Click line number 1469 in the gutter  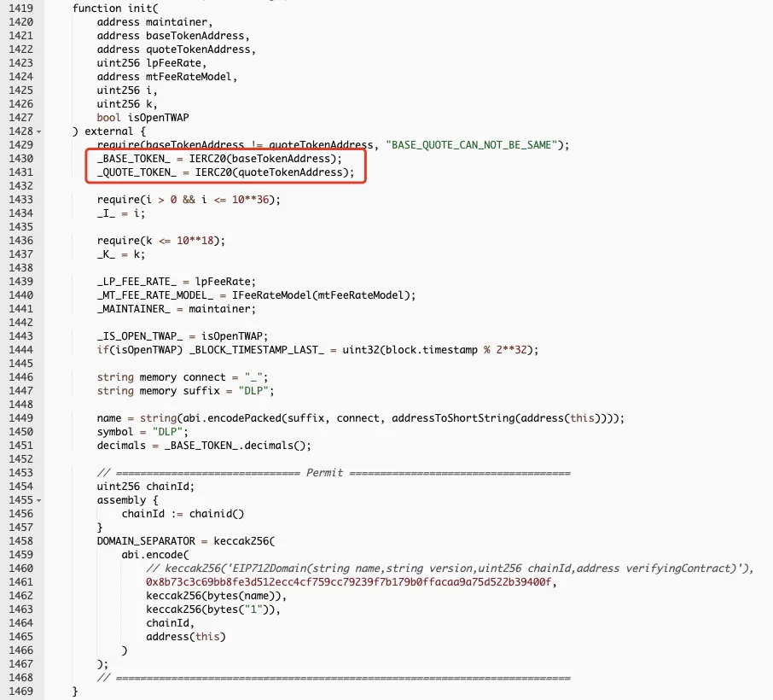(20, 691)
